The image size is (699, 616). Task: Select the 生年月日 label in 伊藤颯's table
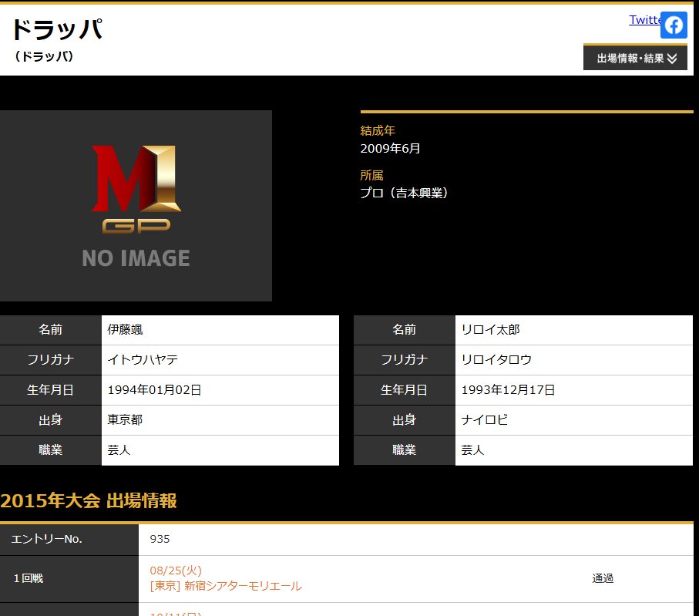point(50,390)
